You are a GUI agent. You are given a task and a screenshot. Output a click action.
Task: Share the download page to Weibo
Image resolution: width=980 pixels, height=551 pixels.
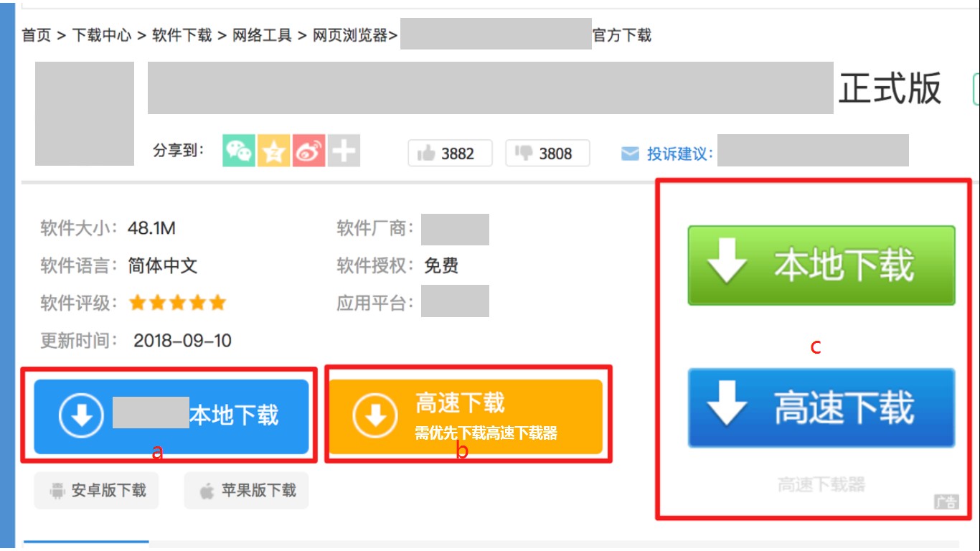(x=308, y=151)
